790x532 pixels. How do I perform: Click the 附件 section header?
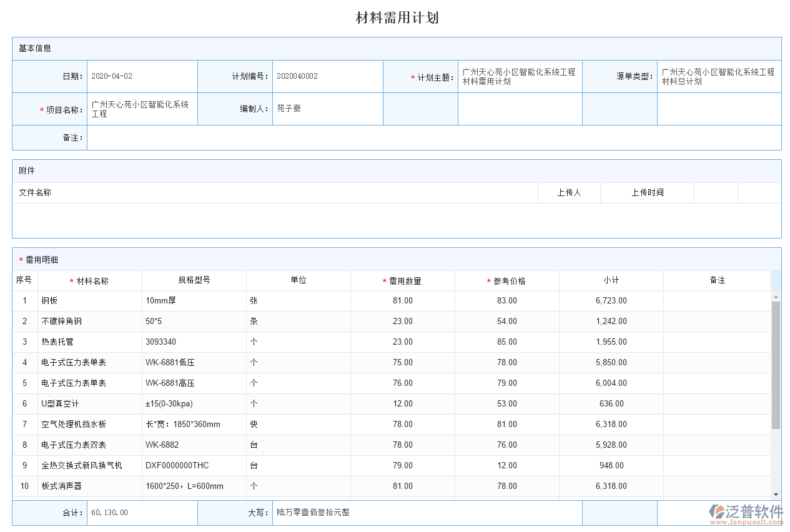point(25,170)
